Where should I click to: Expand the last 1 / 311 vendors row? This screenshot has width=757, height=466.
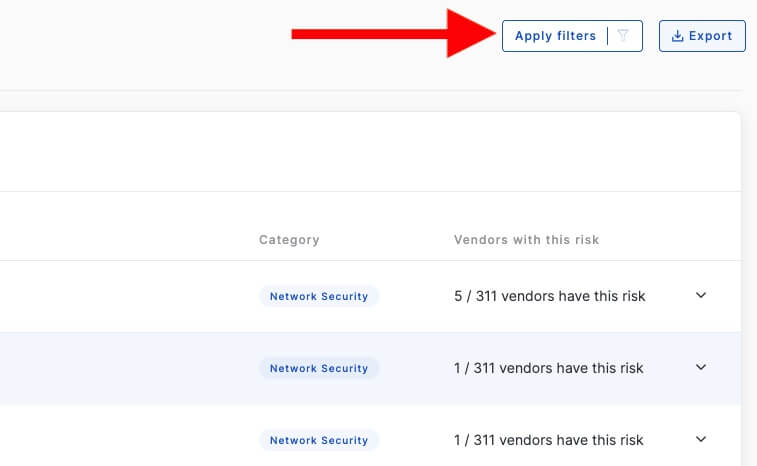(x=701, y=439)
